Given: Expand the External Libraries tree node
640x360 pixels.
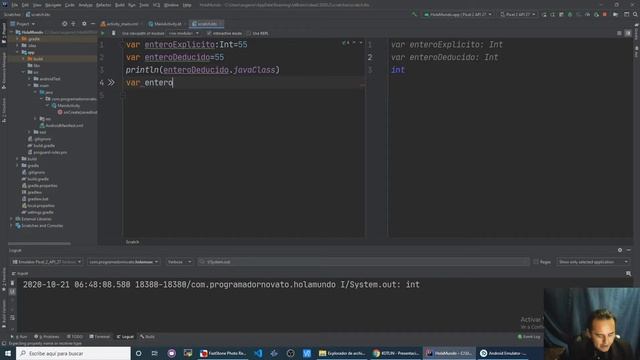Looking at the screenshot, I should pos(11,219).
